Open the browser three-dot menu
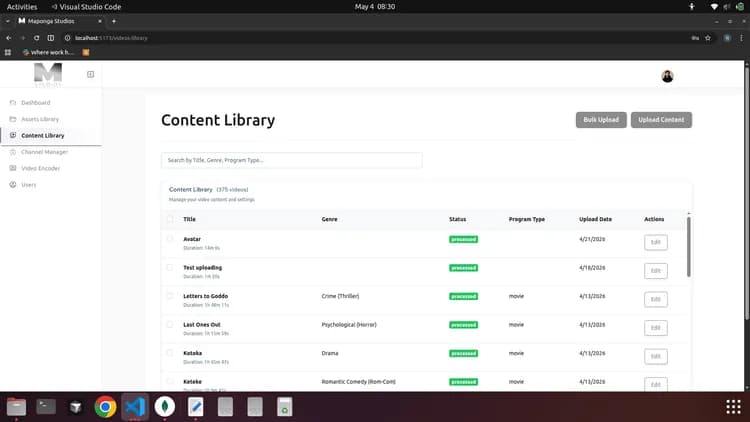This screenshot has width=750, height=422. click(741, 38)
